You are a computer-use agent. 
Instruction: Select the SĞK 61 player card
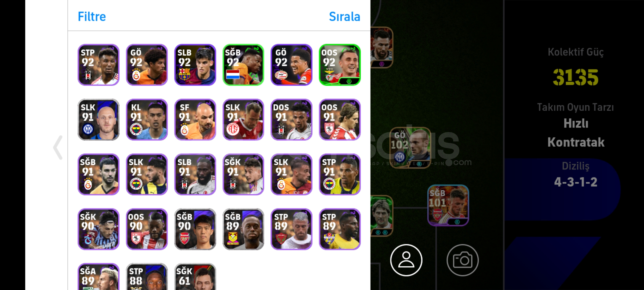click(x=195, y=277)
